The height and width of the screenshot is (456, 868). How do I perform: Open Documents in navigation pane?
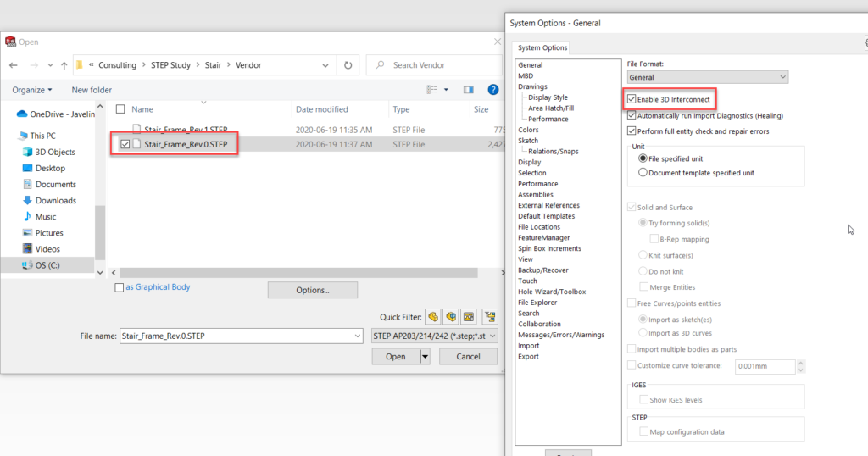coord(49,184)
